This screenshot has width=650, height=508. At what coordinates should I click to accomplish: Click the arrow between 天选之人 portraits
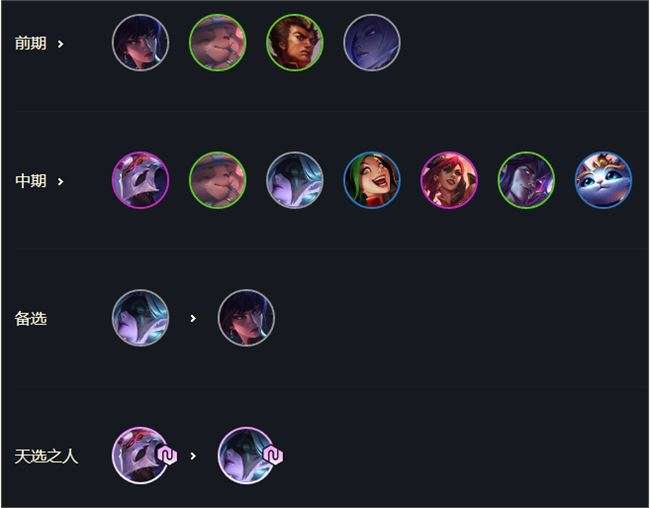tap(193, 456)
